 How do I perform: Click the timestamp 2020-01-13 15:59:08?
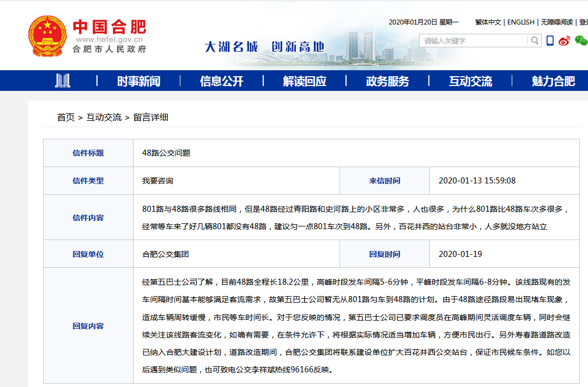pyautogui.click(x=477, y=181)
